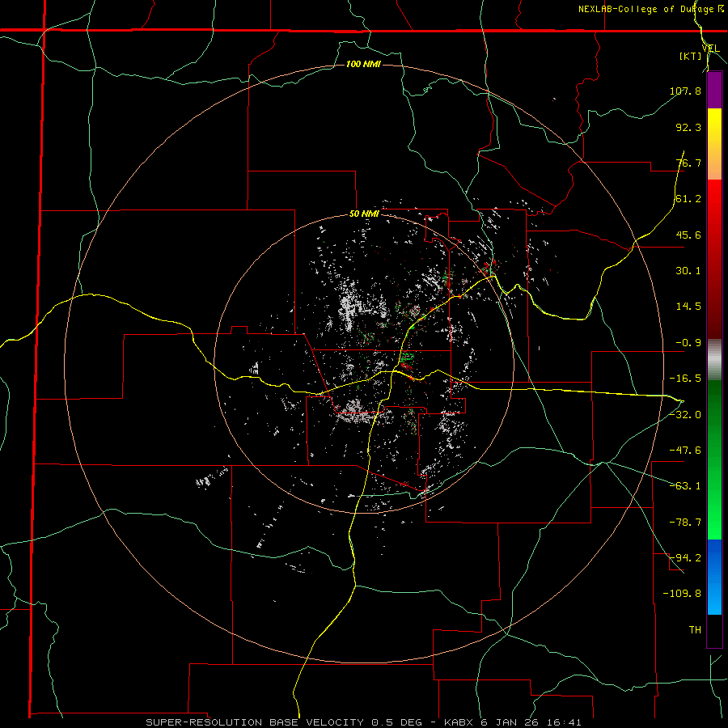Screen dimensions: 728x728
Task: Click the -63.1 legend value
Action: click(x=685, y=486)
